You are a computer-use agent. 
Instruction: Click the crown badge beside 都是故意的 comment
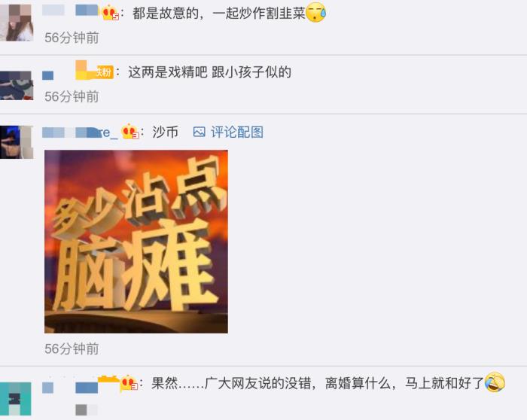(110, 14)
